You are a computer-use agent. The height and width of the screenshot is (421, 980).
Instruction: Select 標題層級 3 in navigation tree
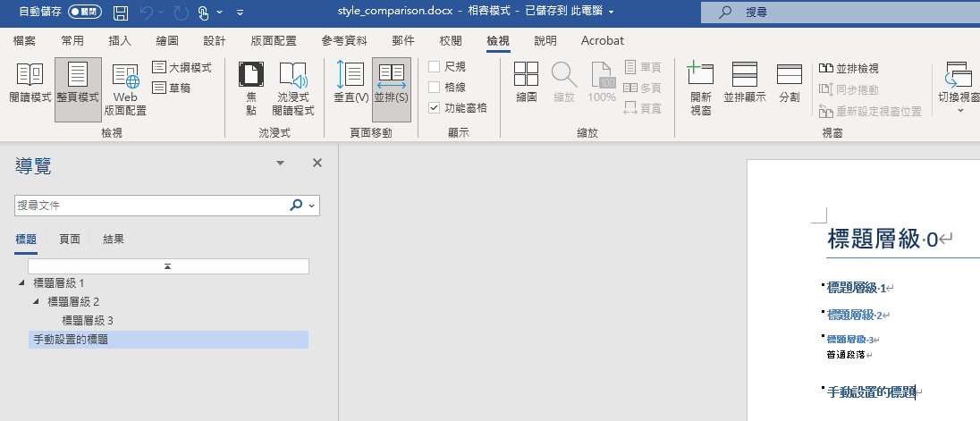pos(88,321)
